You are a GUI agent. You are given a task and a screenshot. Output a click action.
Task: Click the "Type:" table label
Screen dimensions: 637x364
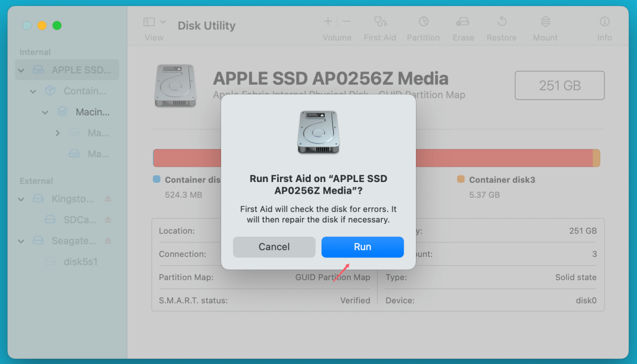pyautogui.click(x=395, y=278)
